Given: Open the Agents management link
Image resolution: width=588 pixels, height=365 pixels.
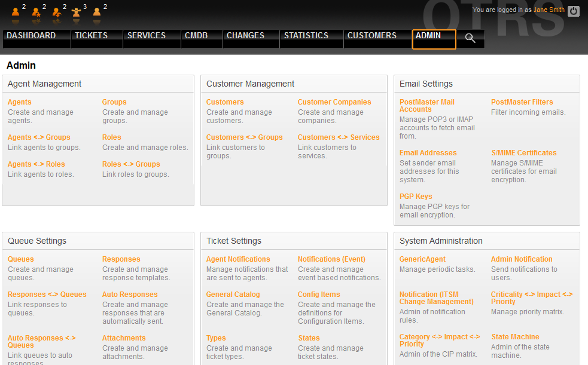Looking at the screenshot, I should [x=20, y=102].
